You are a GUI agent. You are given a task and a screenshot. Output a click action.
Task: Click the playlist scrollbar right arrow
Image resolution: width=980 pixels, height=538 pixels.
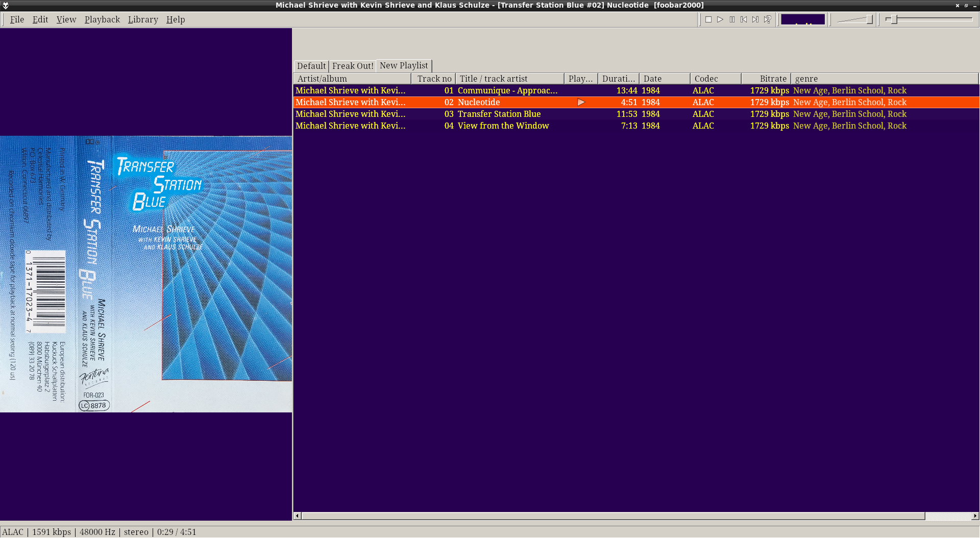click(x=975, y=516)
